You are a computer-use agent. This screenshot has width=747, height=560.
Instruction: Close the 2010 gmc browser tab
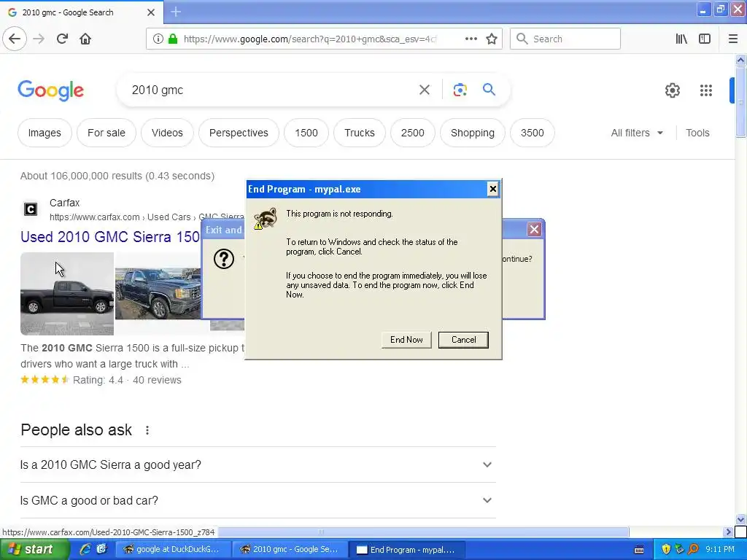[x=150, y=12]
